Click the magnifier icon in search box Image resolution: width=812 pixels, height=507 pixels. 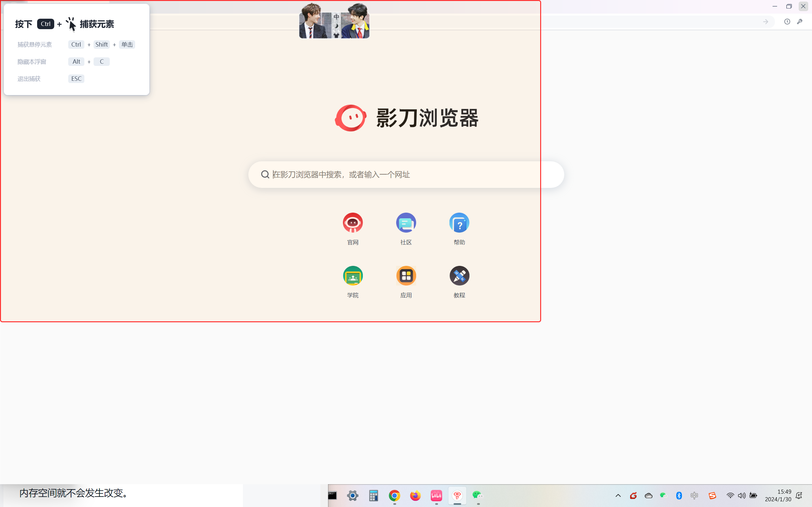265,174
